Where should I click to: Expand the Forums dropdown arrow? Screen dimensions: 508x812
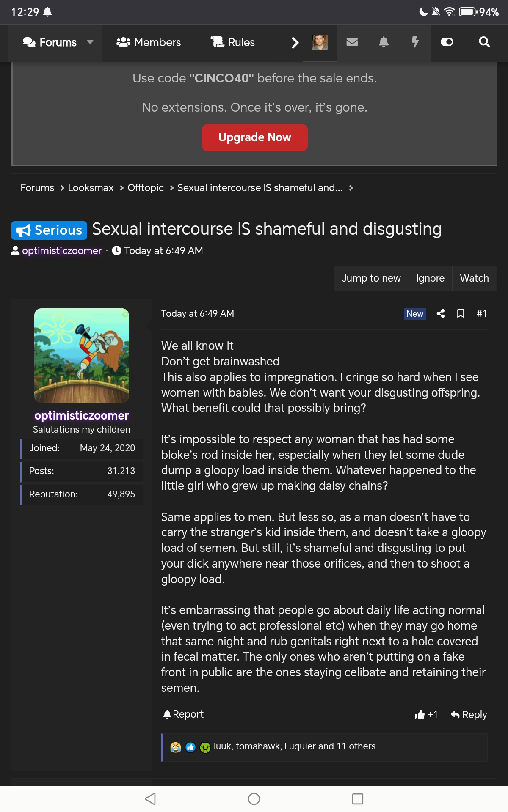tap(90, 42)
